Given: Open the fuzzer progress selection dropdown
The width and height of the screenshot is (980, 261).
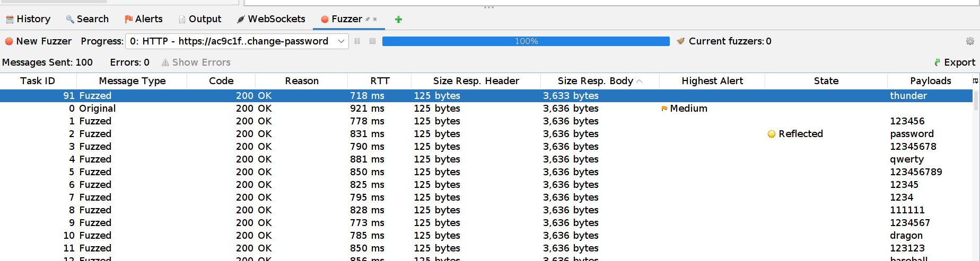Looking at the screenshot, I should (237, 41).
